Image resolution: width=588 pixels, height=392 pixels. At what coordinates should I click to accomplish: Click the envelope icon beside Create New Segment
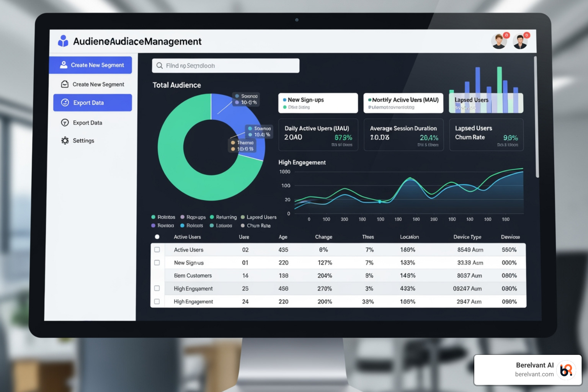coord(64,84)
